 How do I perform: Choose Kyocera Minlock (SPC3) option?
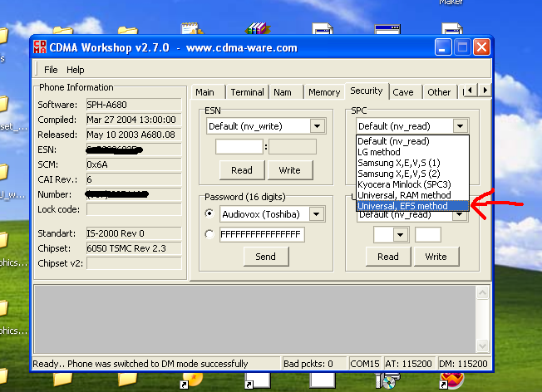pos(412,184)
